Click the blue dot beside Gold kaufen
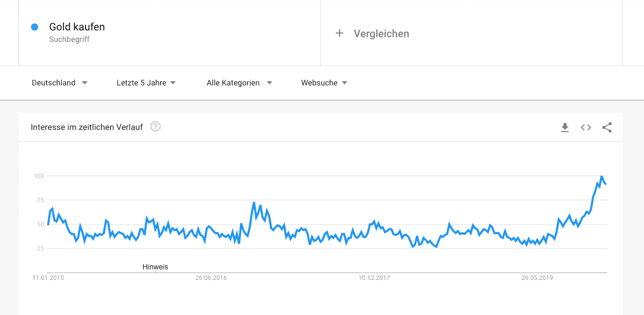The height and width of the screenshot is (315, 644). (x=35, y=27)
